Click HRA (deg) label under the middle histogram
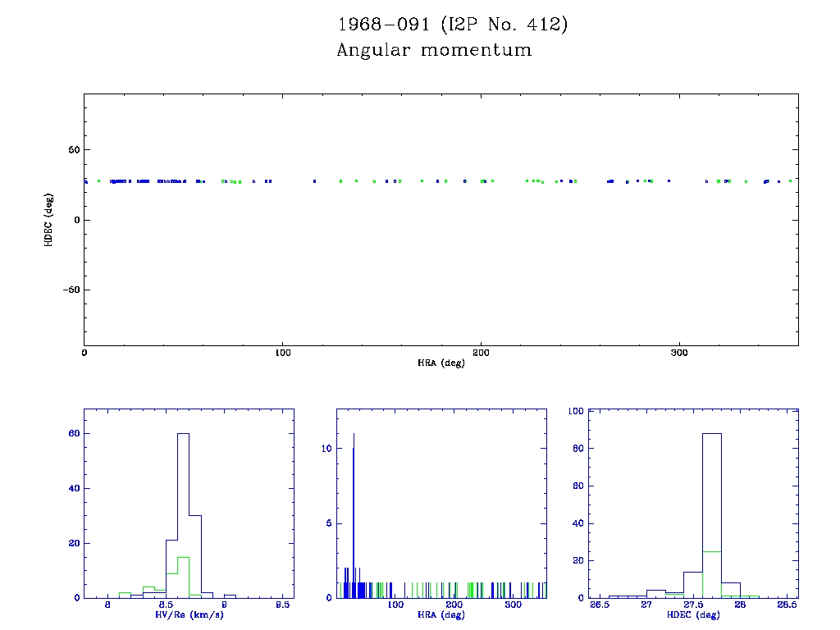840x630 pixels. 441,614
